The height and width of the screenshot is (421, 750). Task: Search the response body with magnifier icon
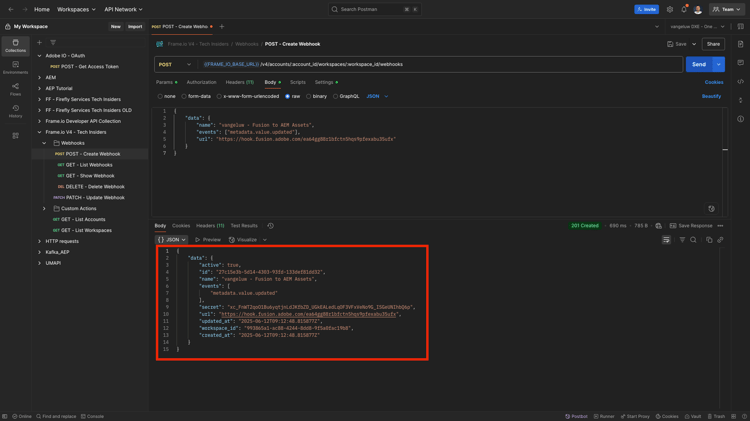point(693,240)
